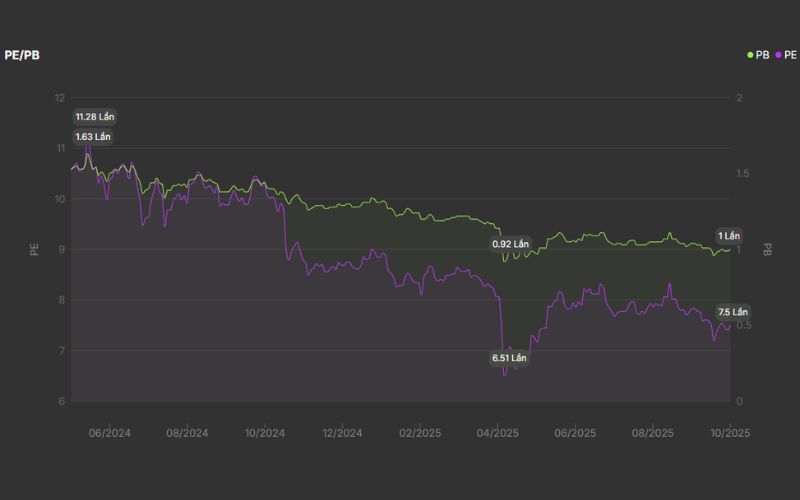Screen dimensions: 800x500
Task: Click the left PE axis title
Action: [x=34, y=249]
